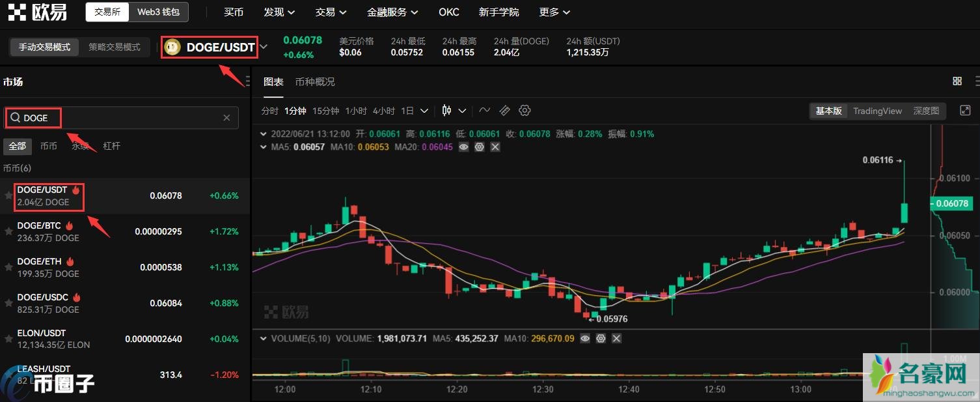The image size is (980, 402).
Task: Select the 深度图 depth chart
Action: 926,111
